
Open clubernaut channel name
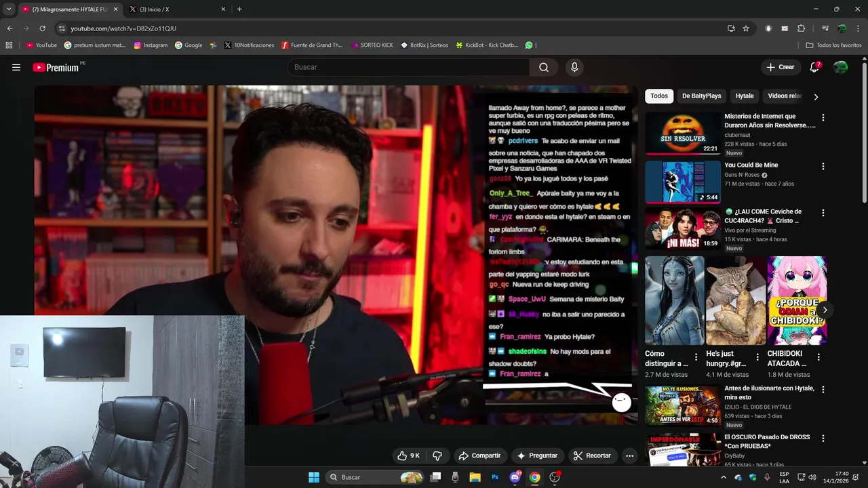[x=738, y=135]
